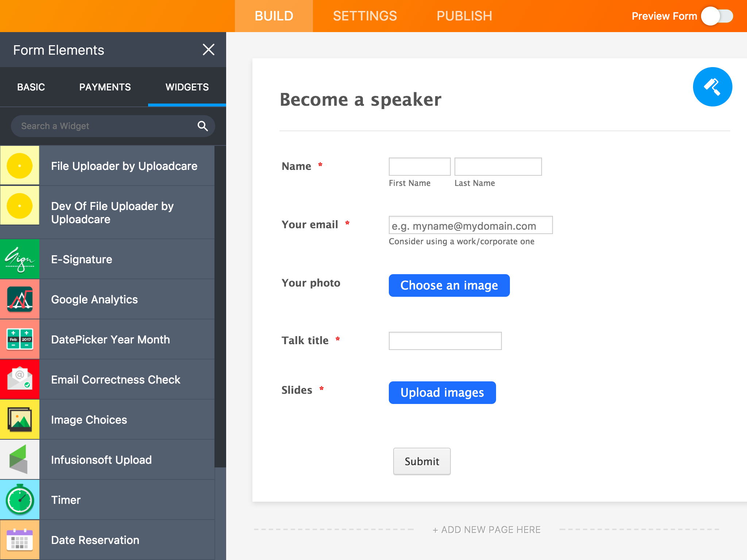Open the Form Designer paint roller button

[712, 87]
